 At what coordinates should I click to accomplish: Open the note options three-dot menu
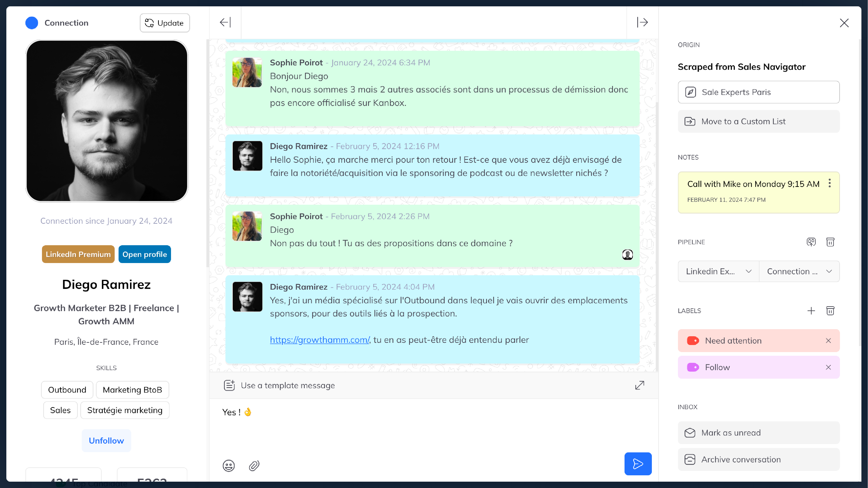pos(830,183)
